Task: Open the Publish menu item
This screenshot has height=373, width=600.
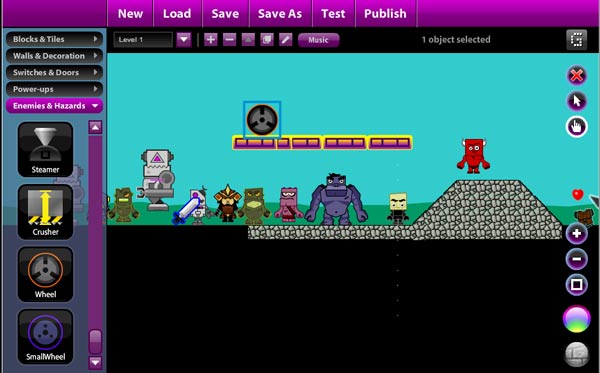Action: tap(385, 14)
